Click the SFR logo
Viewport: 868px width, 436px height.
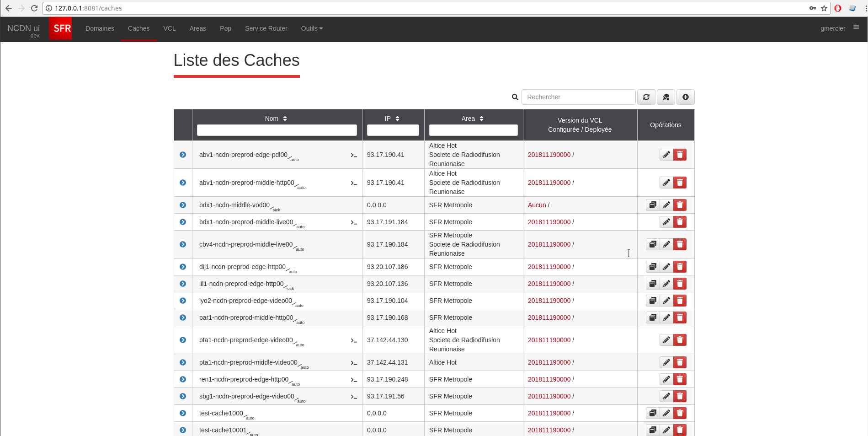(60, 28)
